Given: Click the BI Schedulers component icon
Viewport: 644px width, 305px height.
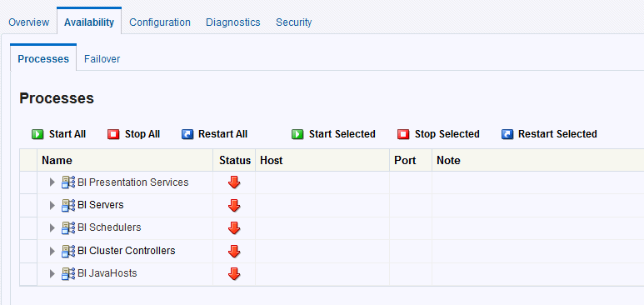Looking at the screenshot, I should tap(68, 227).
